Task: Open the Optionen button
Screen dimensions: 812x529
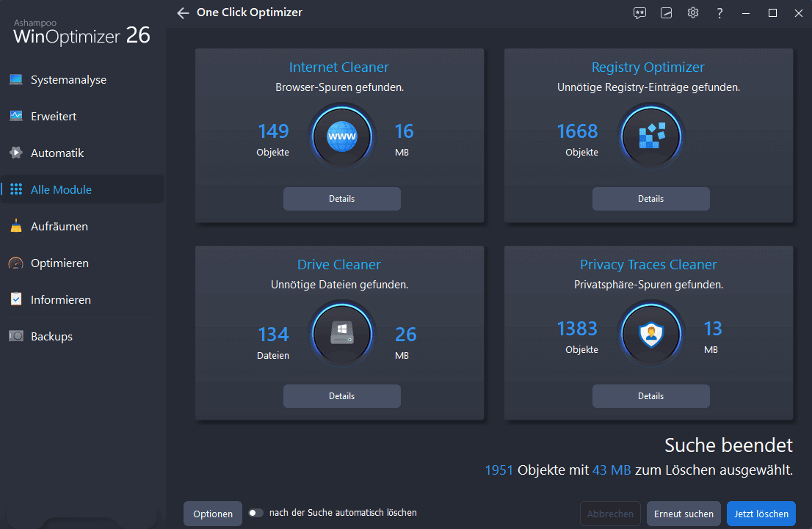Action: pyautogui.click(x=213, y=514)
